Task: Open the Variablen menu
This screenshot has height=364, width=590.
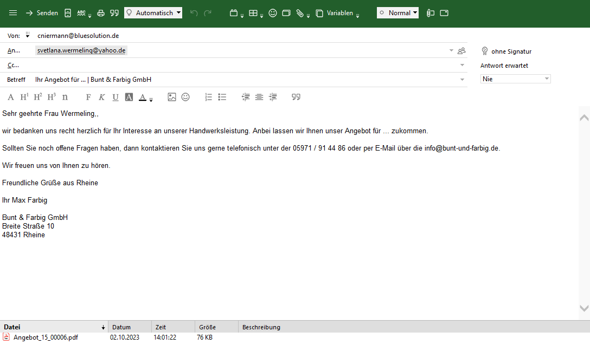Action: tap(339, 13)
